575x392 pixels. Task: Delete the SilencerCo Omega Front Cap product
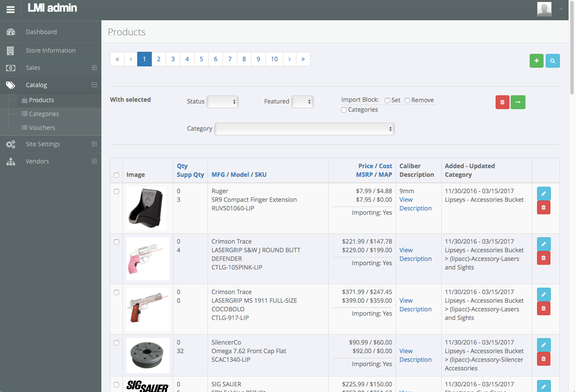pyautogui.click(x=544, y=359)
